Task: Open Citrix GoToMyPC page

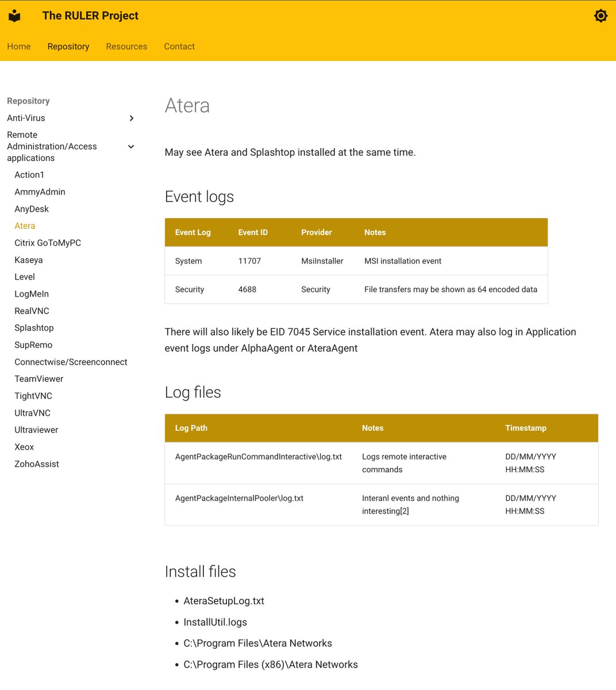Action: (48, 243)
